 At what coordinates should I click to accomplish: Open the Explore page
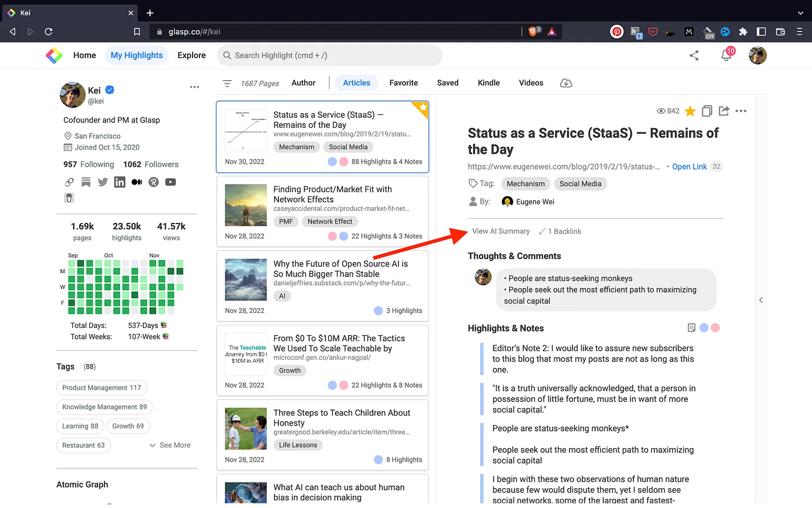[191, 55]
